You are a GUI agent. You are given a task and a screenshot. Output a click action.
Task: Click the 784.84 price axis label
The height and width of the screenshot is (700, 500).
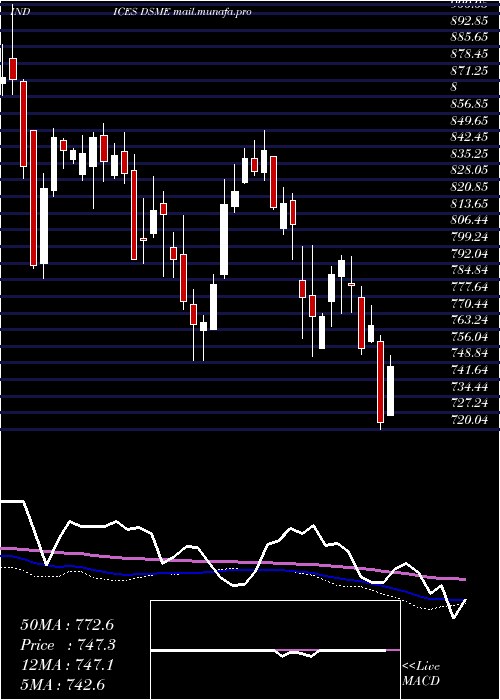coord(469,270)
